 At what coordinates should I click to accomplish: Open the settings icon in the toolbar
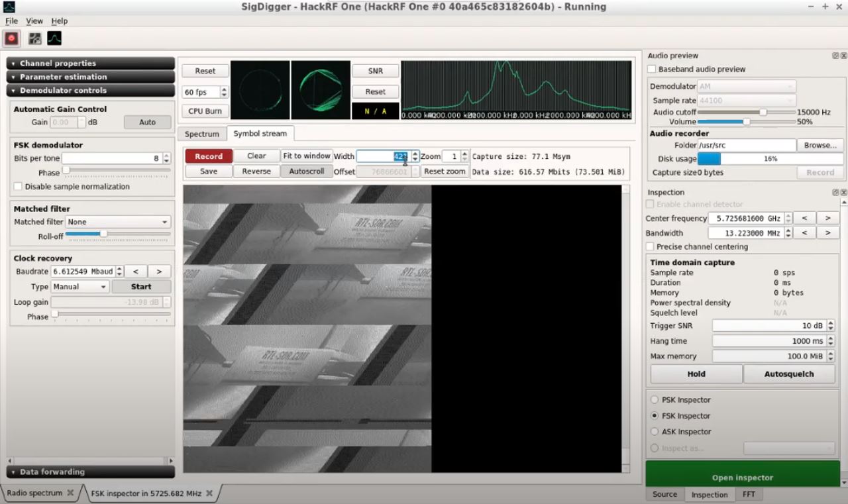(x=34, y=38)
